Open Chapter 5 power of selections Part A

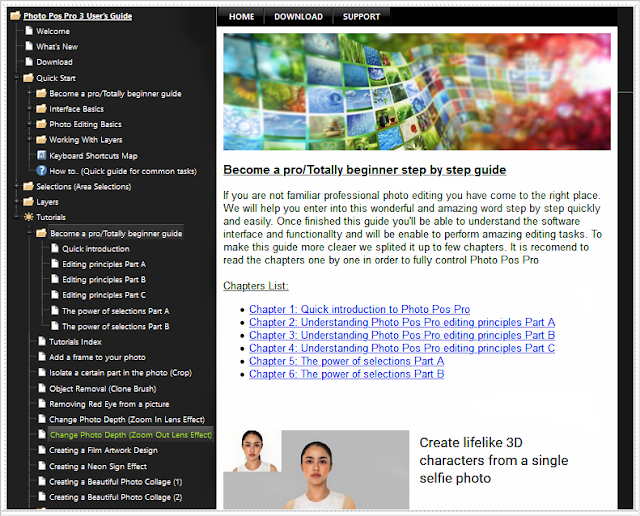point(347,361)
